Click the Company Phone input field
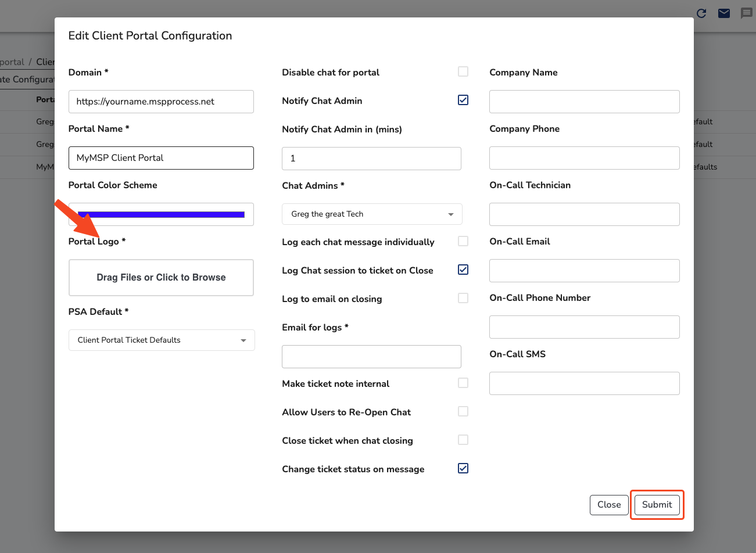Screen dimensions: 756x553 584,157
